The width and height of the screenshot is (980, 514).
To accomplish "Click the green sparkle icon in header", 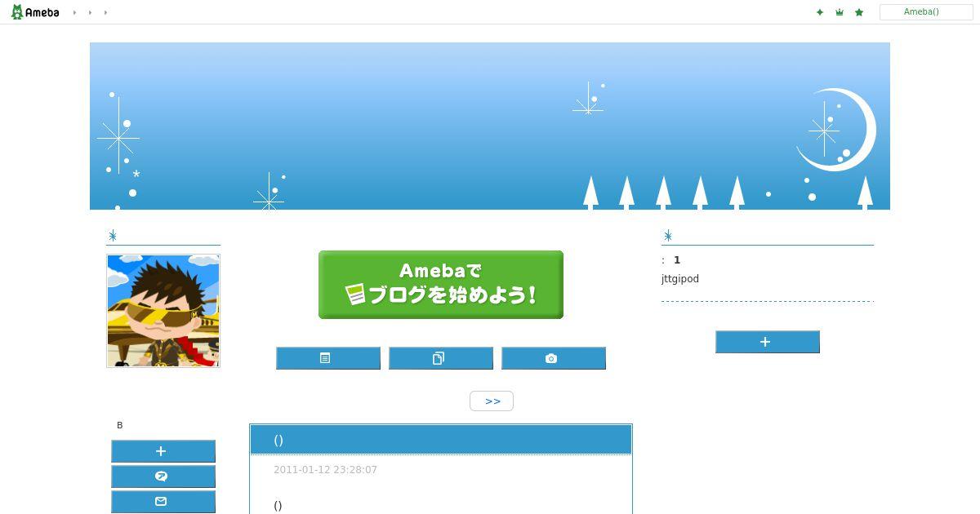I will 820,12.
